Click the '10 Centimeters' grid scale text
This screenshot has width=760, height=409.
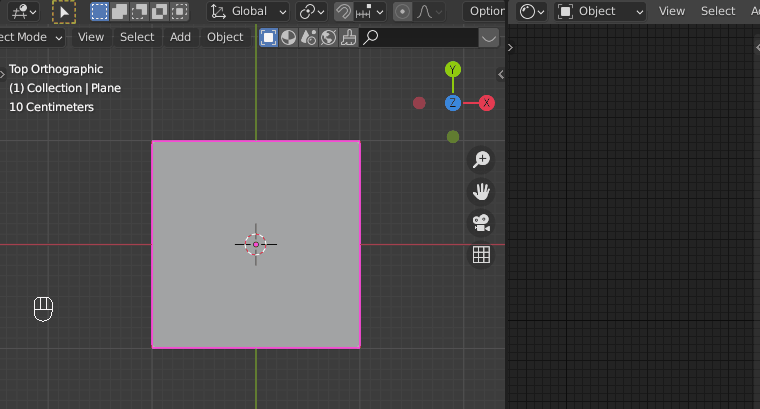[x=51, y=107]
